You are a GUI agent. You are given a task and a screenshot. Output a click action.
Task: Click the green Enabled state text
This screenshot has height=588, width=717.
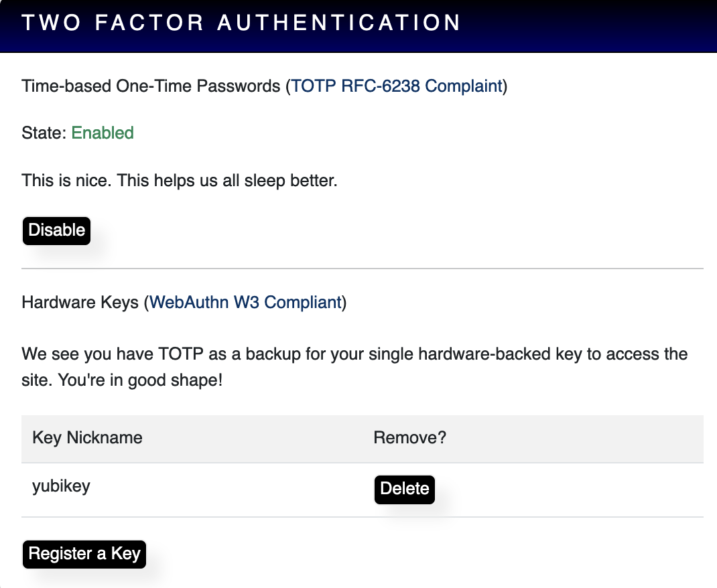click(x=103, y=133)
